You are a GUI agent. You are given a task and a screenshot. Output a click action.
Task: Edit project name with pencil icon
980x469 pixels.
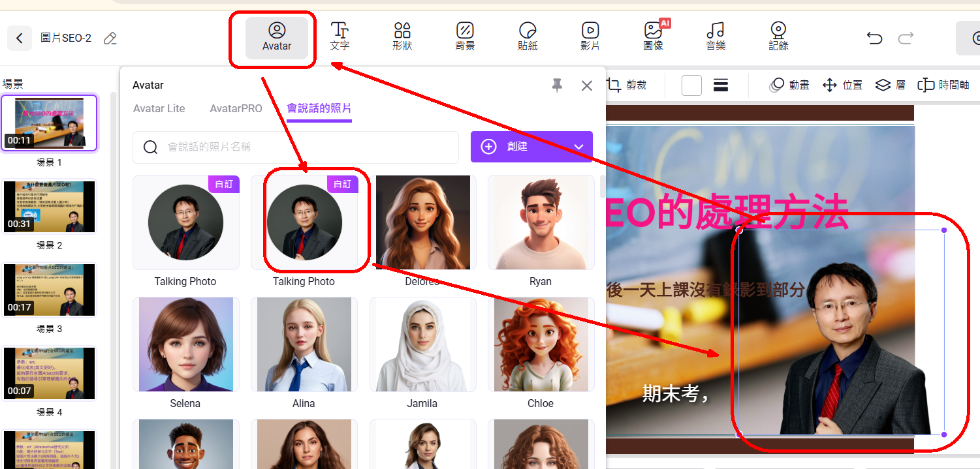point(110,38)
